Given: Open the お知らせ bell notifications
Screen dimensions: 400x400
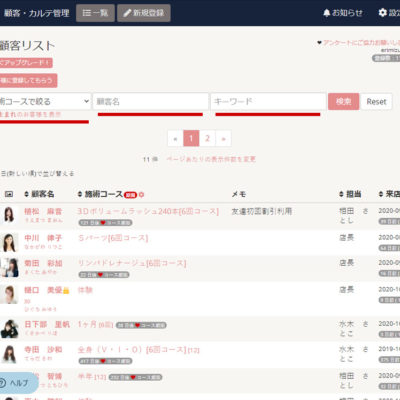Looking at the screenshot, I should [x=343, y=13].
